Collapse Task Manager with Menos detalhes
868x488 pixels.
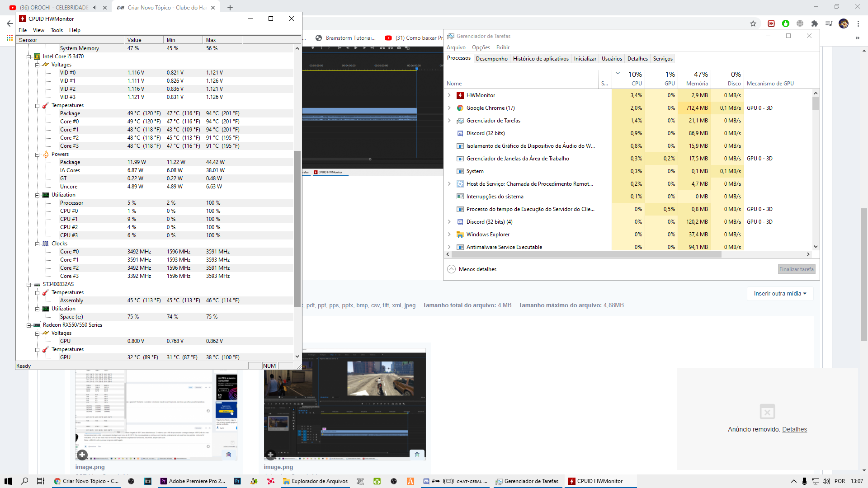pos(472,269)
